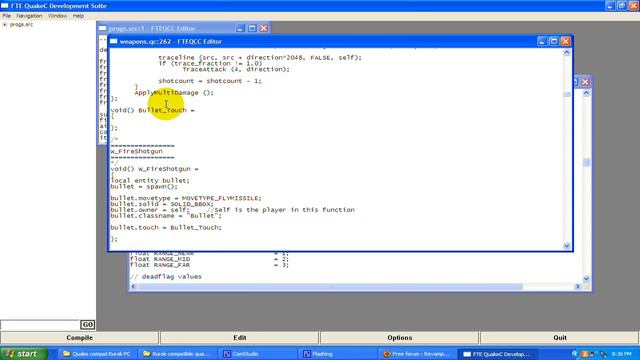
Task: Click right arrow of back window horizontal scrollbar
Action: (x=578, y=287)
